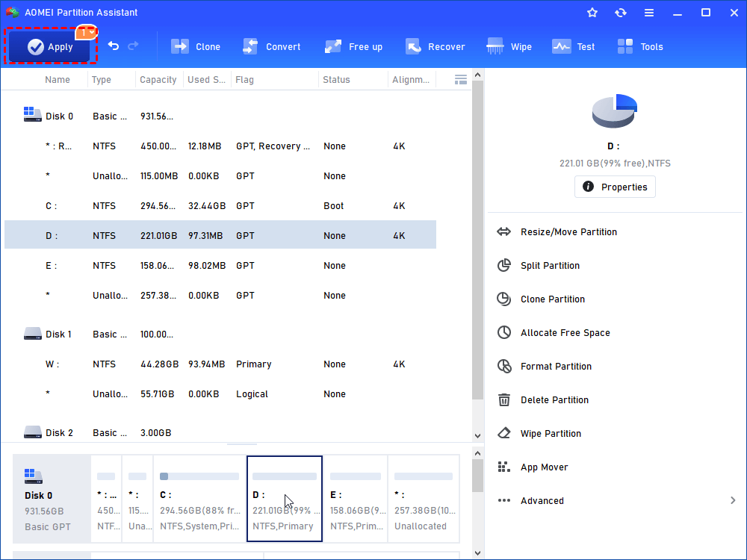The height and width of the screenshot is (560, 747).
Task: Select 257.38GB Unallocated block in disk map
Action: click(424, 499)
